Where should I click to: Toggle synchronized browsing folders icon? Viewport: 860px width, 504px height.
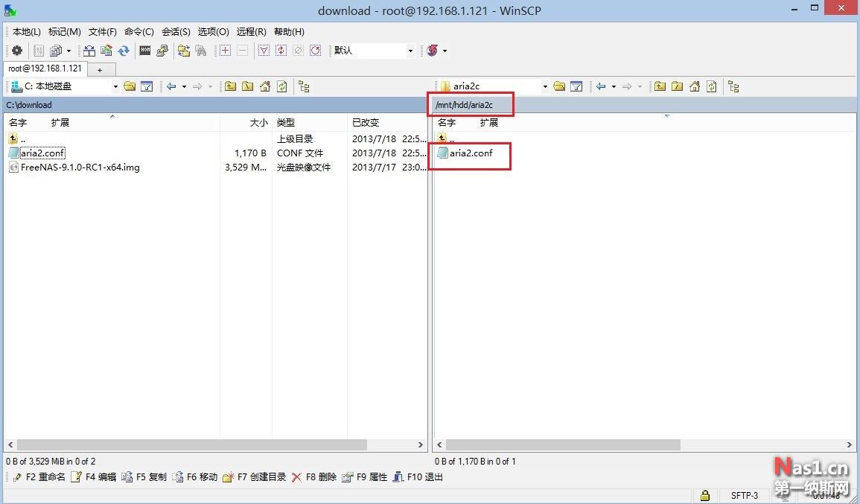click(184, 51)
